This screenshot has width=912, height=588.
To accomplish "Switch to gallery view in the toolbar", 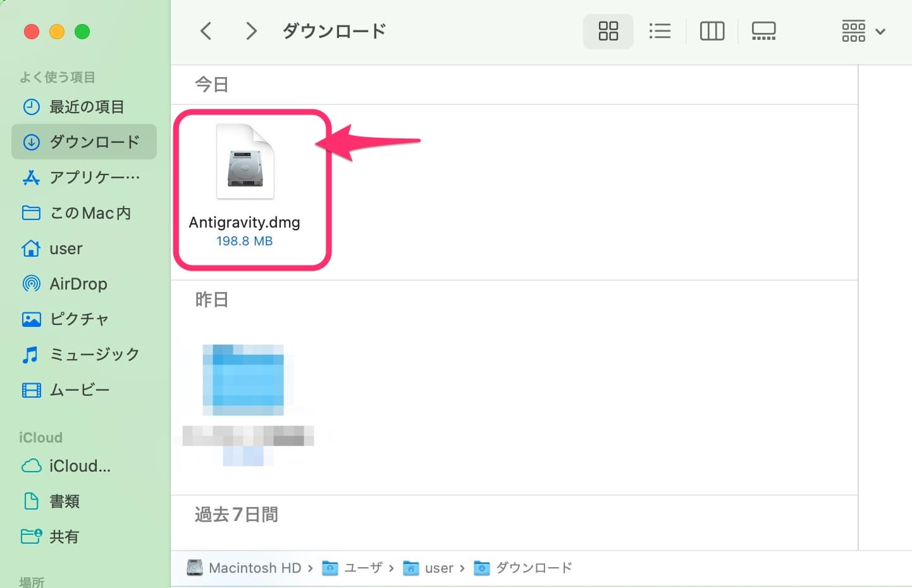I will [763, 30].
